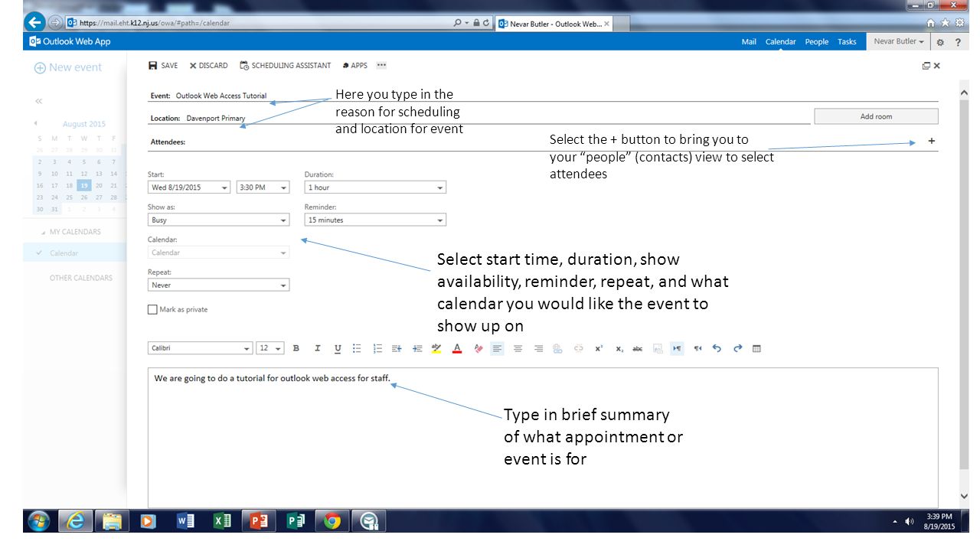Apply subscript formatting

(619, 348)
